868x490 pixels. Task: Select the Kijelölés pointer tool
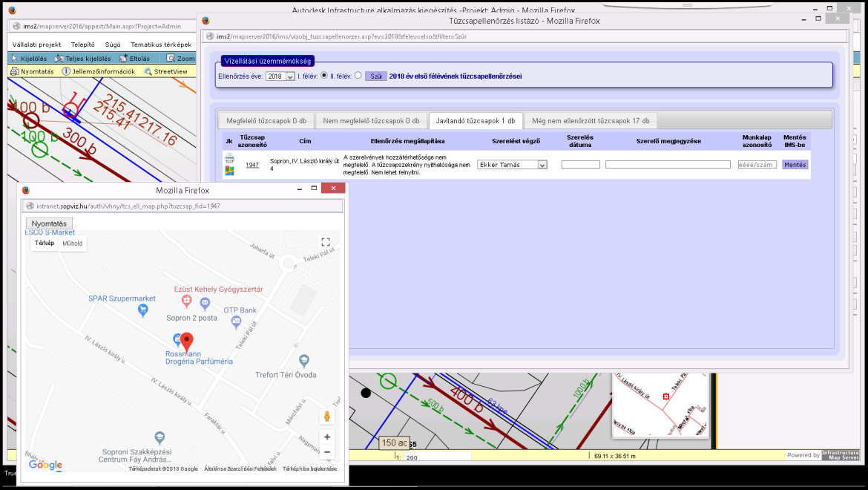point(29,58)
